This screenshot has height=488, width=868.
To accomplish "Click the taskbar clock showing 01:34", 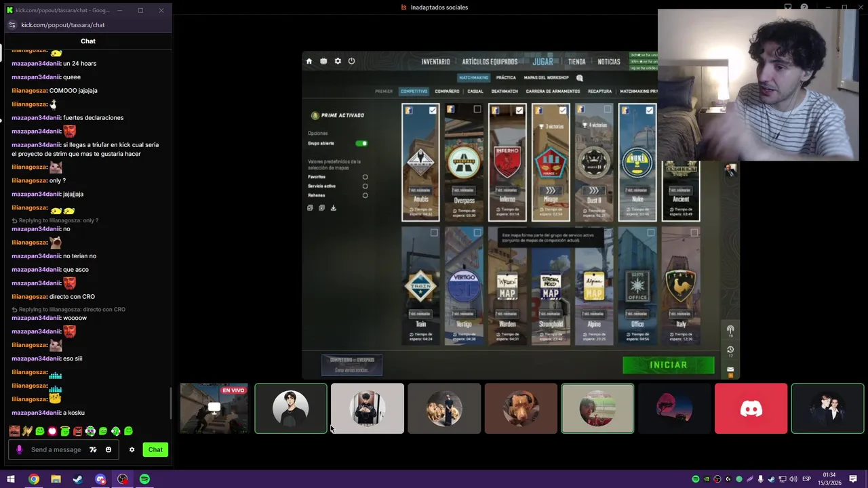I will [x=831, y=479].
